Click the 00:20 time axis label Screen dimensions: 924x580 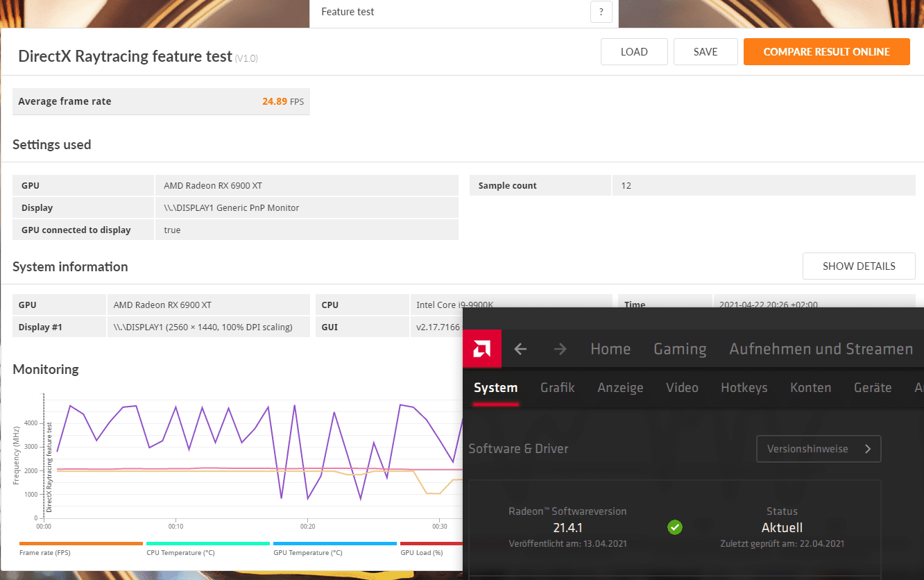(307, 527)
